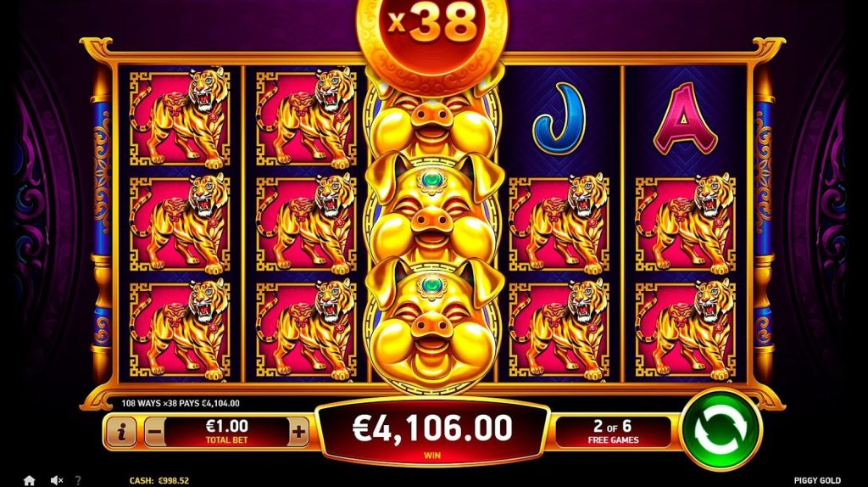Click top-left tiger symbol on first reel
This screenshot has width=868, height=487.
click(x=180, y=119)
